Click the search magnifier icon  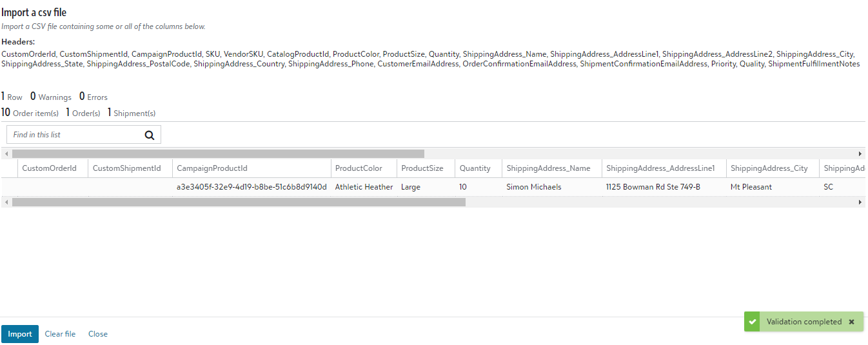149,135
